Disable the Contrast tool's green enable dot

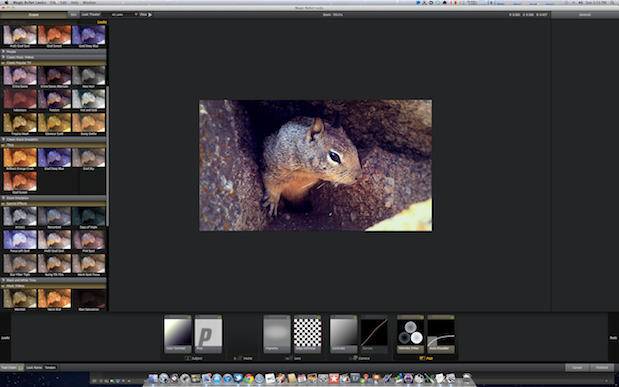[355, 317]
